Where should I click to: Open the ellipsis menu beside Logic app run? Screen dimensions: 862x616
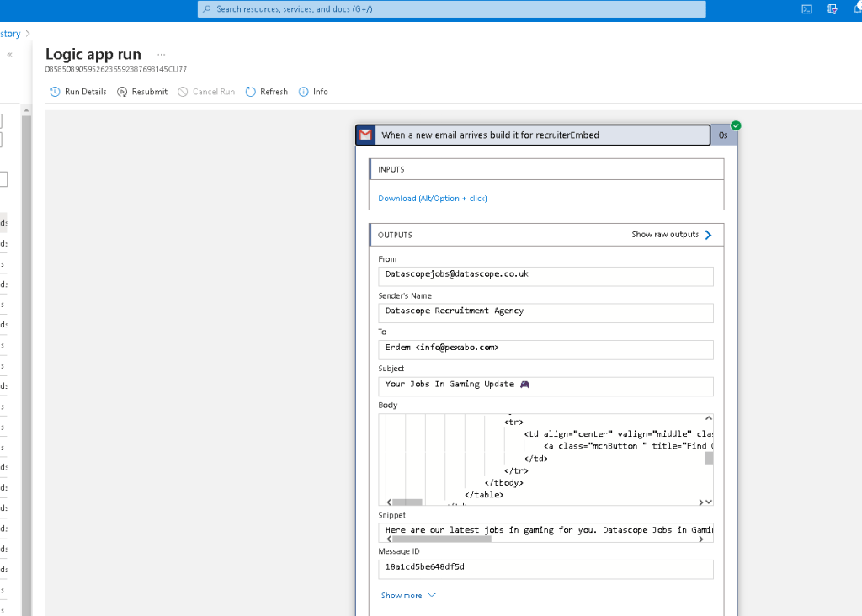pyautogui.click(x=161, y=55)
